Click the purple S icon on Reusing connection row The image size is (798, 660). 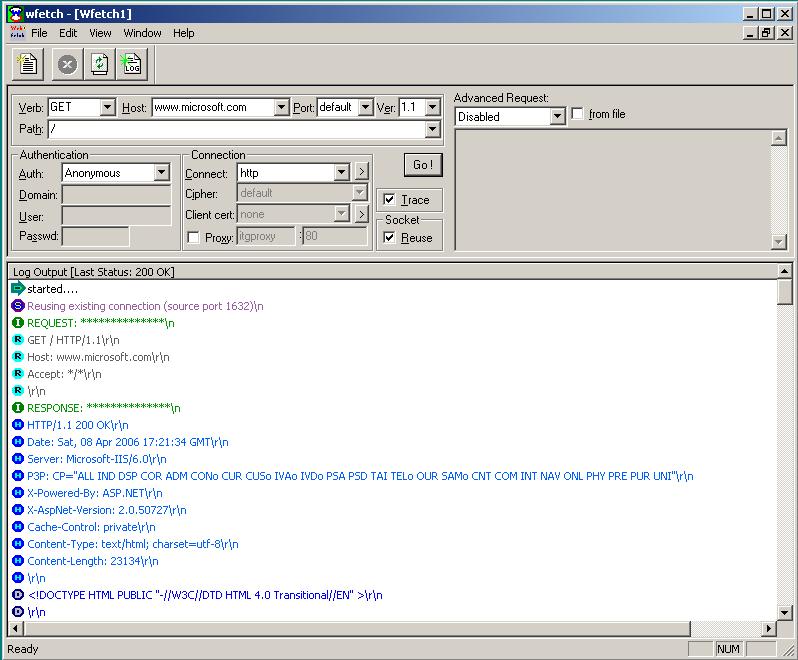[x=18, y=305]
